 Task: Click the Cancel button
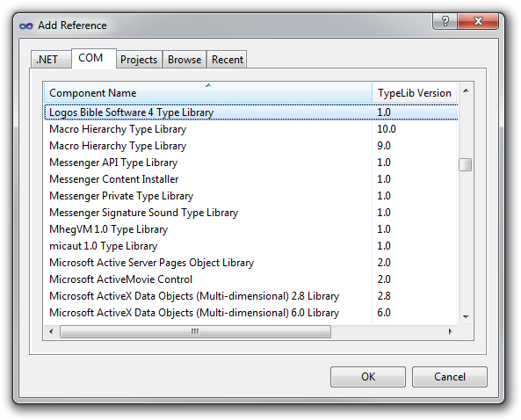(x=450, y=377)
